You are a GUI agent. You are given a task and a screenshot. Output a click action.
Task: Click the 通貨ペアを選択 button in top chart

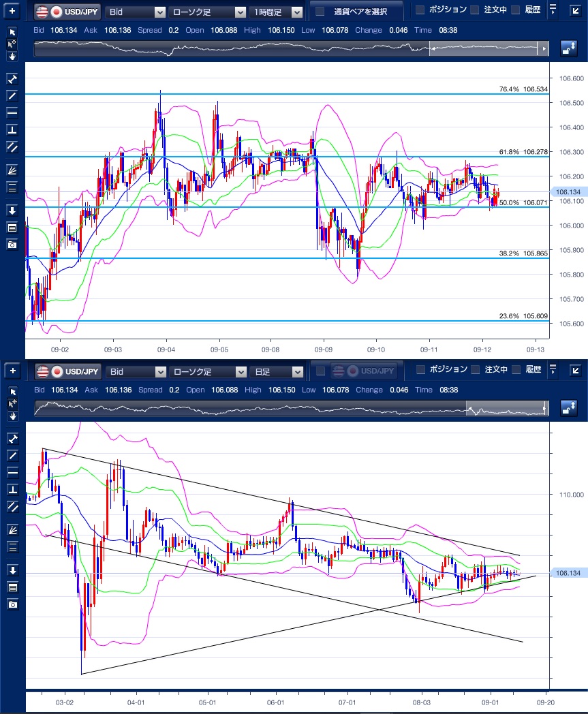[354, 12]
